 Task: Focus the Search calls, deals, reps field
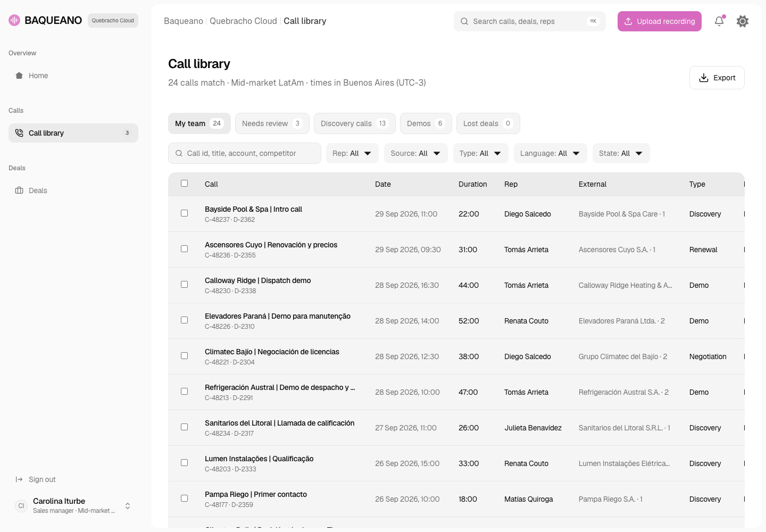click(x=530, y=21)
